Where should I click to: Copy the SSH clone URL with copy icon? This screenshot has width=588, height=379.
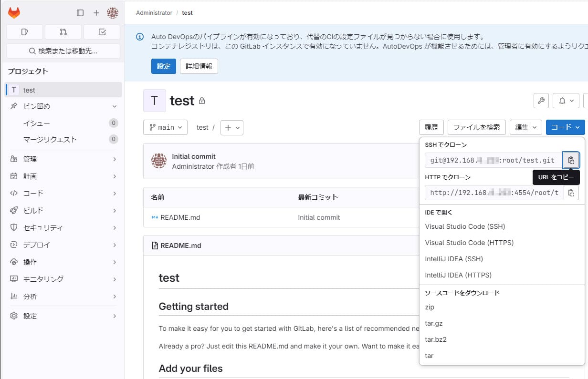point(571,160)
